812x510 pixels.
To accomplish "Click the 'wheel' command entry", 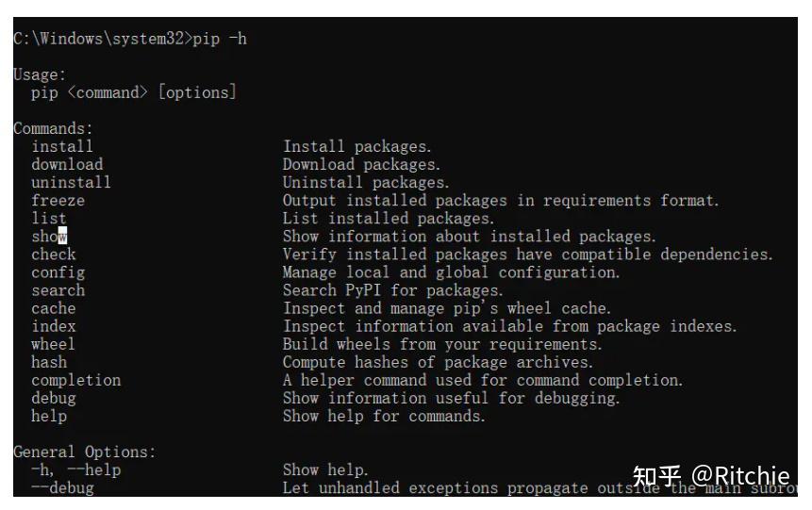I will coord(53,344).
